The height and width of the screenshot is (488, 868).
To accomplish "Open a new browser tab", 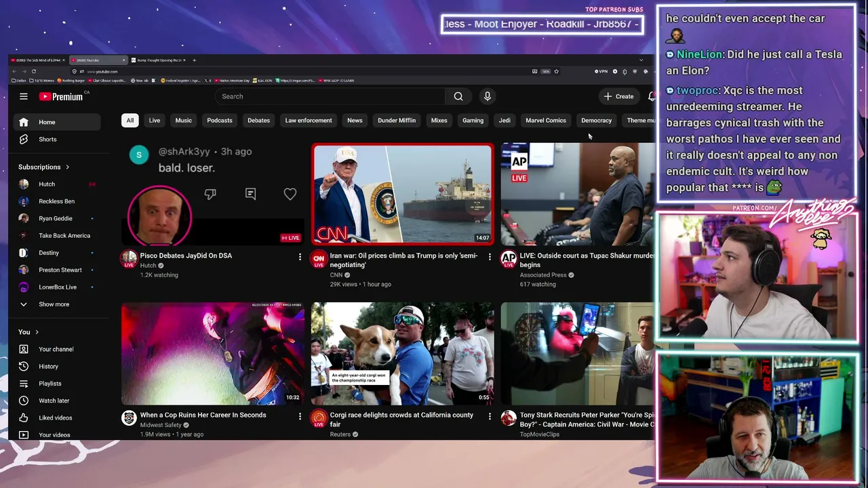I will click(x=194, y=60).
